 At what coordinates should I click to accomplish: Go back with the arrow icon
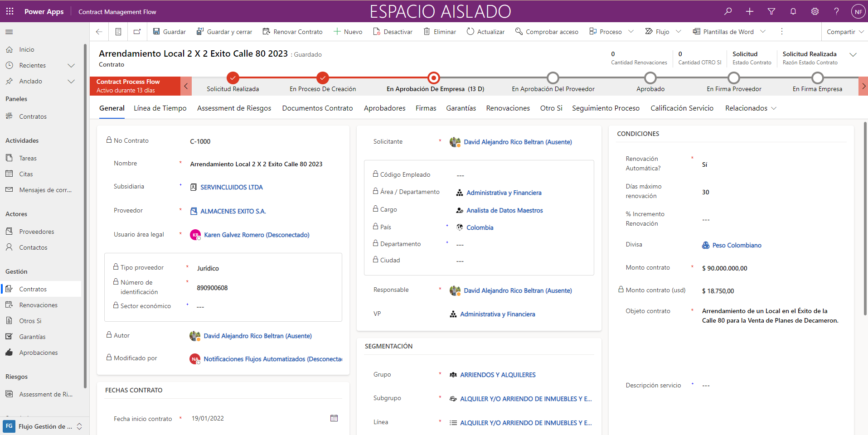[x=99, y=32]
